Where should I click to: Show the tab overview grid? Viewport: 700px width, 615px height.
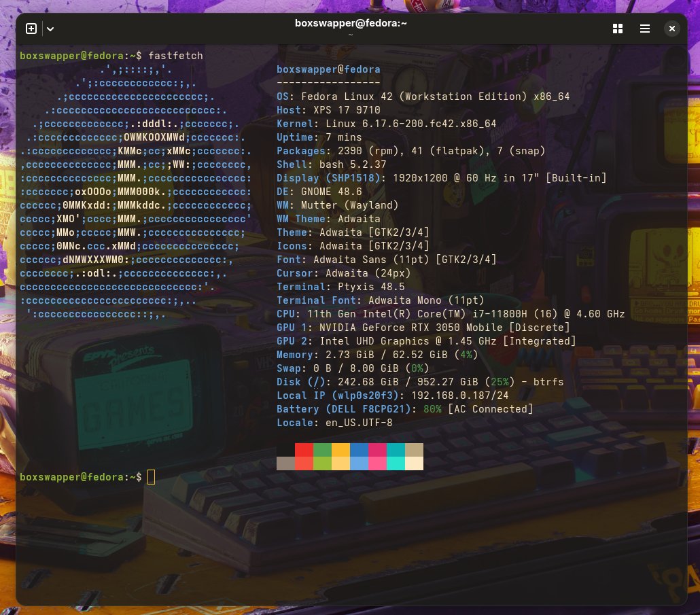(x=617, y=29)
